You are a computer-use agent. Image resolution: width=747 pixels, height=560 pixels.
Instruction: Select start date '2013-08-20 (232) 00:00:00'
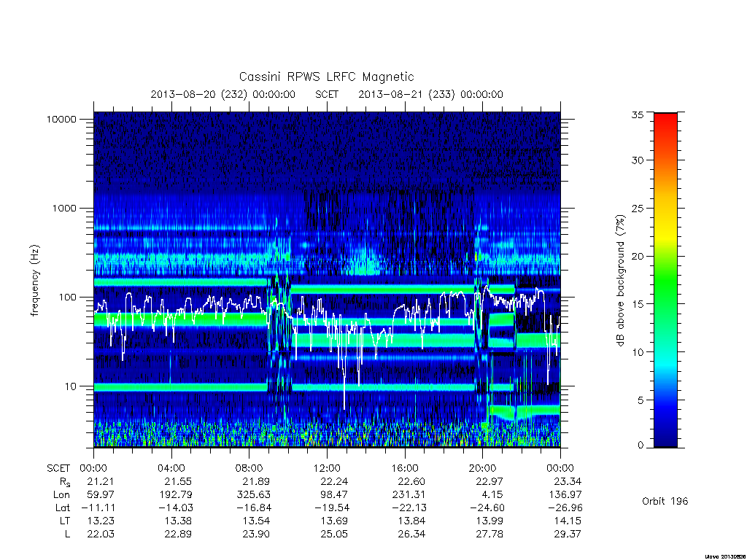(x=223, y=94)
